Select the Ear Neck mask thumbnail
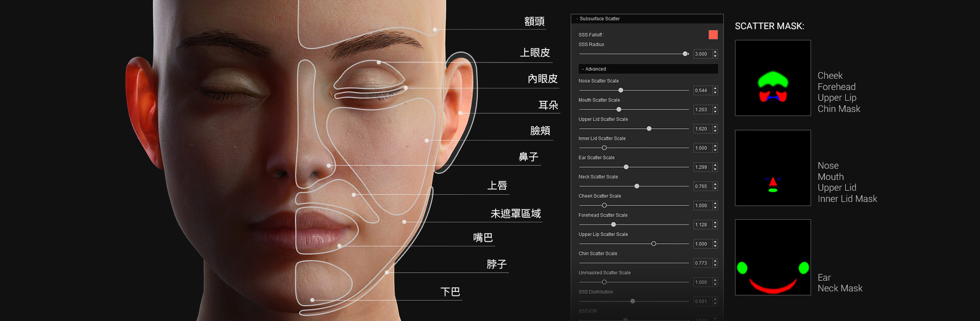Viewport: 980px width, 321px height. (773, 257)
